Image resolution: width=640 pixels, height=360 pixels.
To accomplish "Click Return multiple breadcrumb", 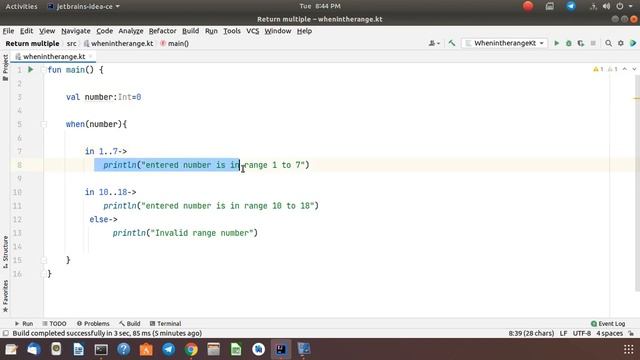I will 32,43.
